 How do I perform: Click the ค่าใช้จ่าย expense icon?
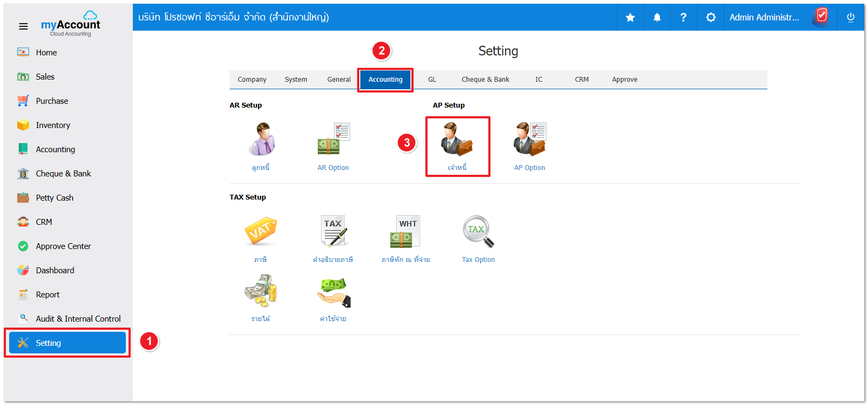pyautogui.click(x=333, y=292)
